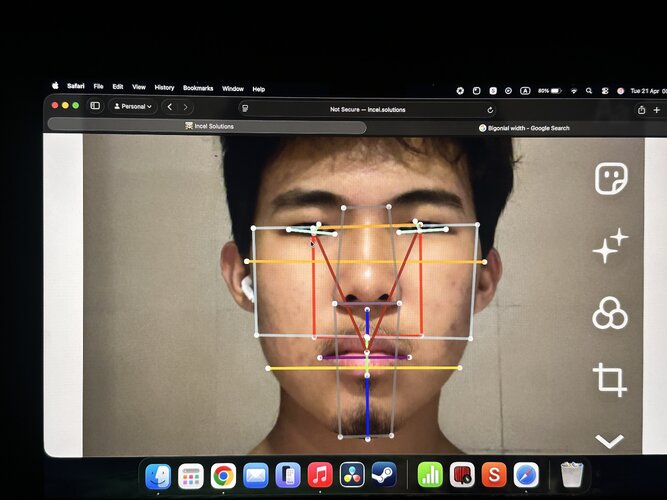667x500 pixels.
Task: Tap the sparkle enhance icon
Action: point(610,246)
